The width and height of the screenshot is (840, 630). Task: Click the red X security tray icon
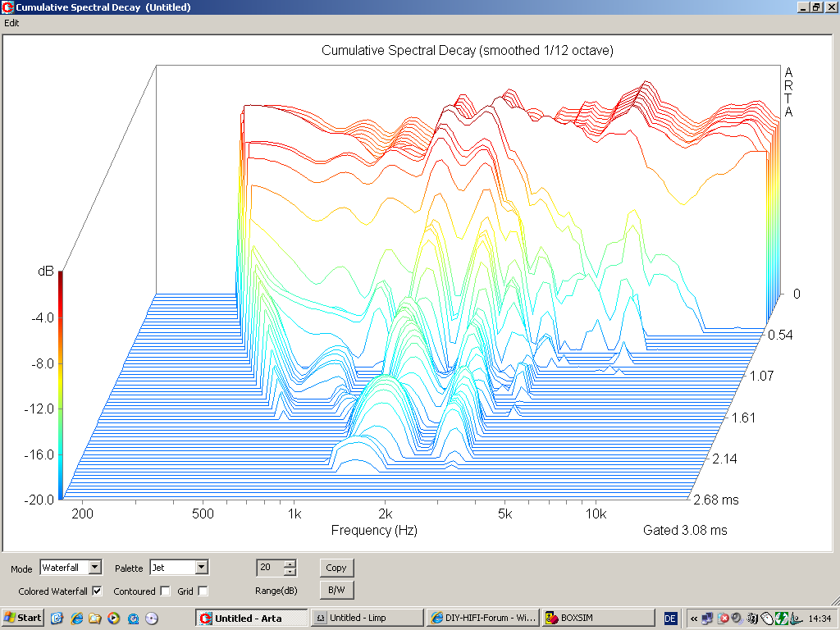tap(722, 618)
